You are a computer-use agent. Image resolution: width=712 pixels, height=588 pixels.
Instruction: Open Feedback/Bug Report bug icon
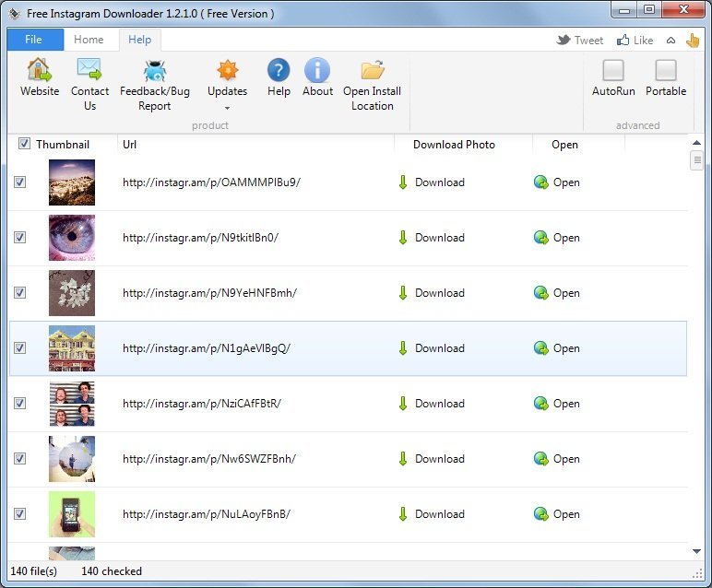click(155, 71)
